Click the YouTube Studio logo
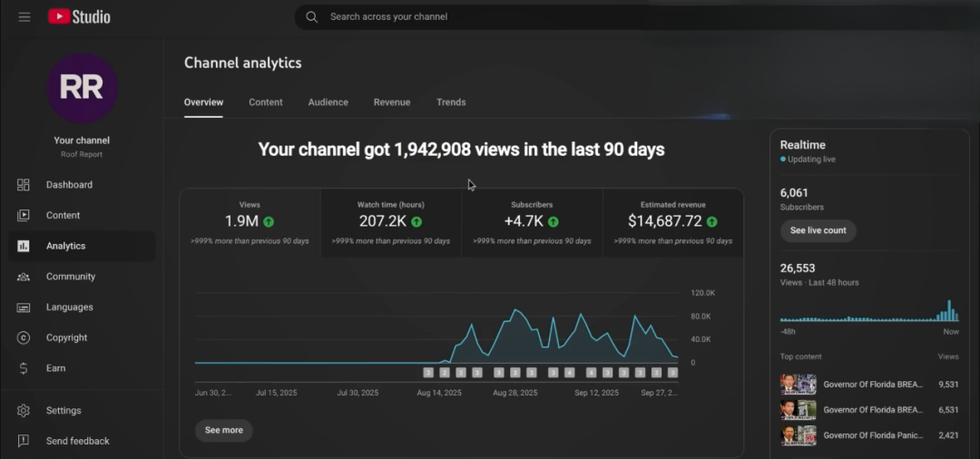Viewport: 980px width, 459px height. point(79,17)
